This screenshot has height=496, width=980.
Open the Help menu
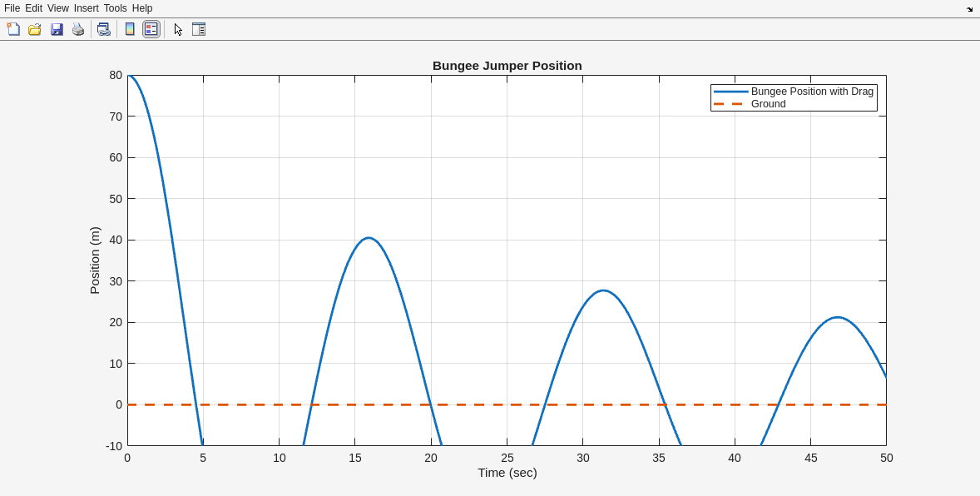142,8
